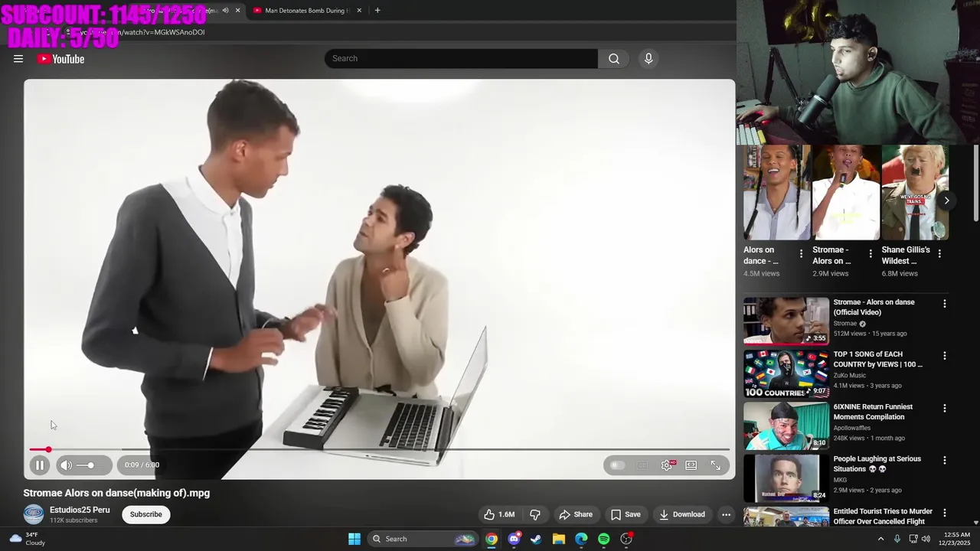Open Estudios25 Peru channel avatar
The image size is (980, 551).
(x=34, y=514)
